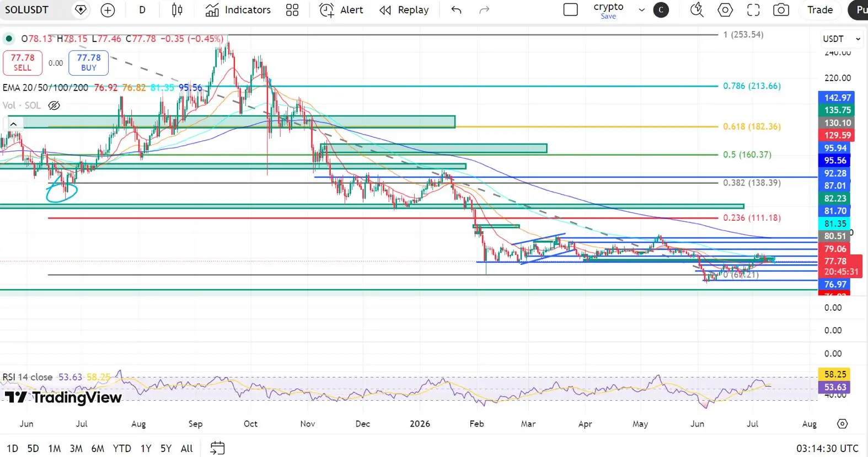Expand the crypto layout dropdown arrow
Screen dimensions: 868x457
click(x=641, y=10)
